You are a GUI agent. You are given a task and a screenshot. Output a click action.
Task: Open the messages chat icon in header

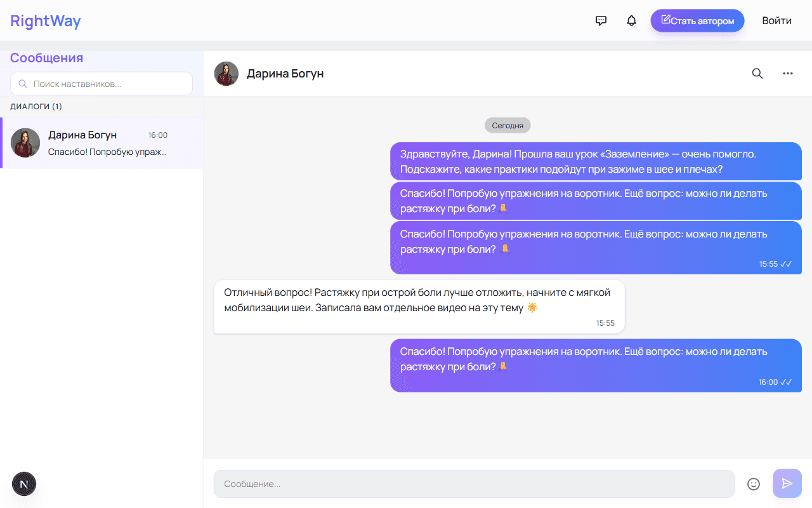coord(601,20)
